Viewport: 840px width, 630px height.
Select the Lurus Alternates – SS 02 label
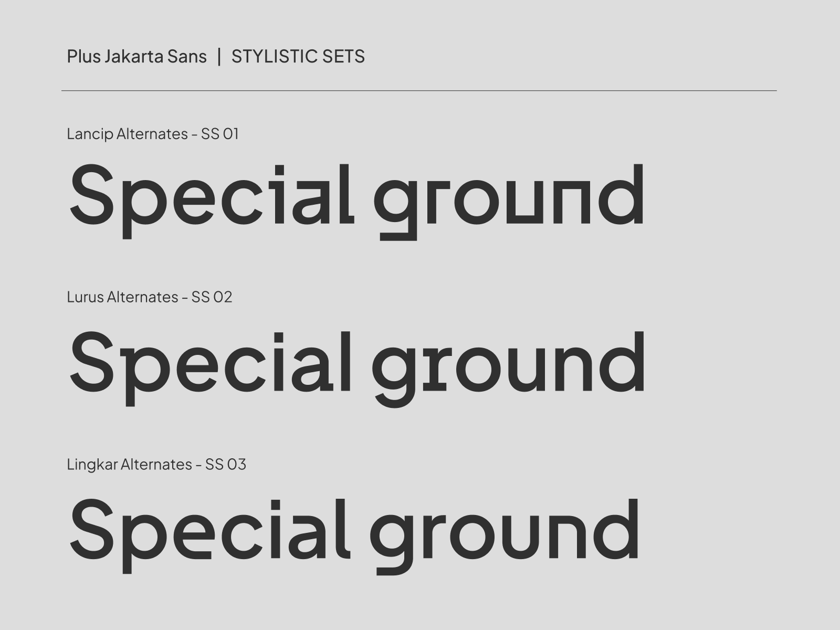(x=149, y=297)
